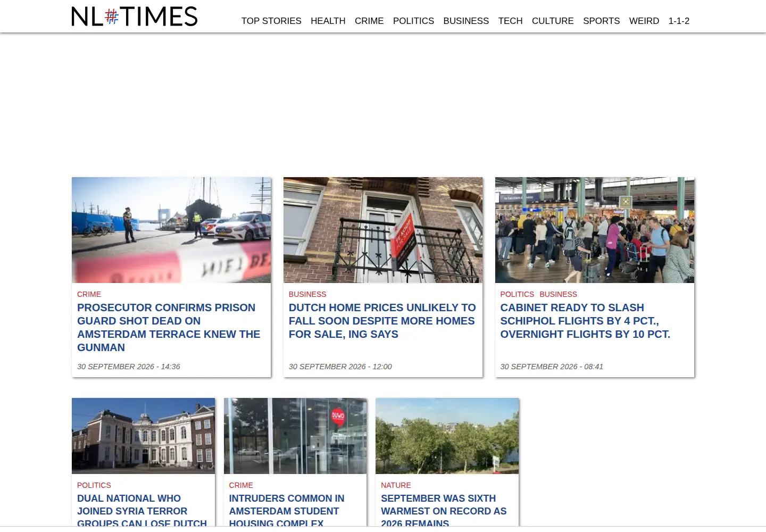Click the date 30 September 2026 - 08:41
766x532 pixels.
552,367
